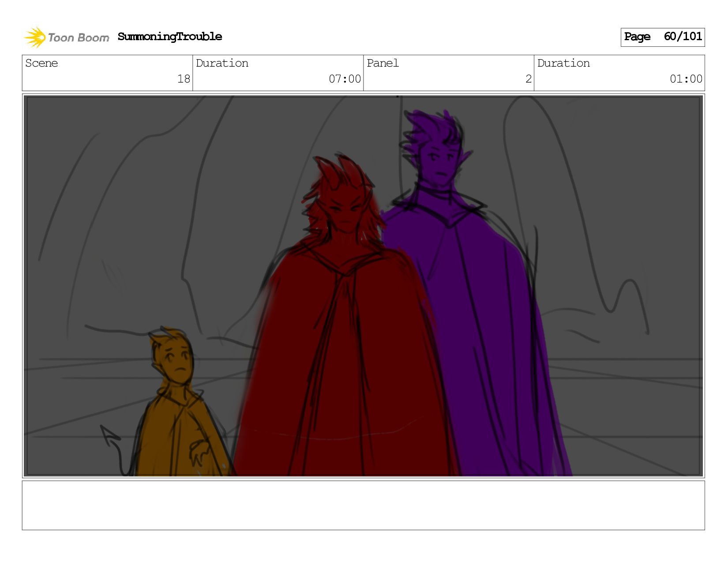Click the Panel label text
Screen dimensions: 728x563
383,63
